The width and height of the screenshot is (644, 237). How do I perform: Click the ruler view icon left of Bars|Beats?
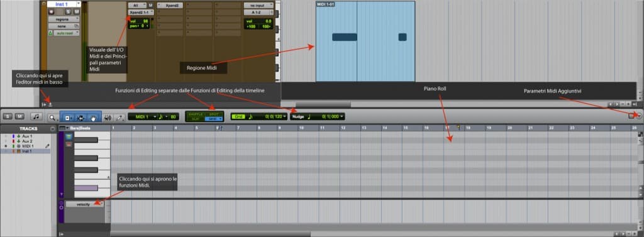[x=62, y=128]
